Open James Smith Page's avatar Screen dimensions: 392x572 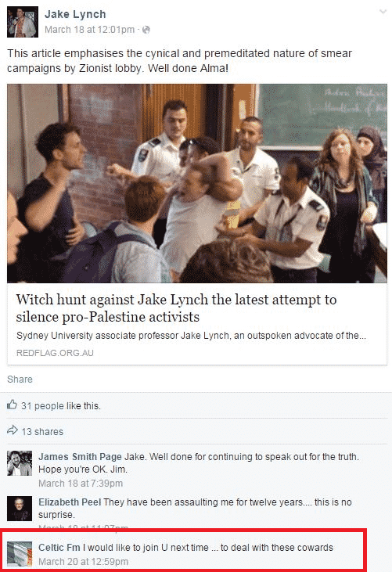(x=20, y=463)
